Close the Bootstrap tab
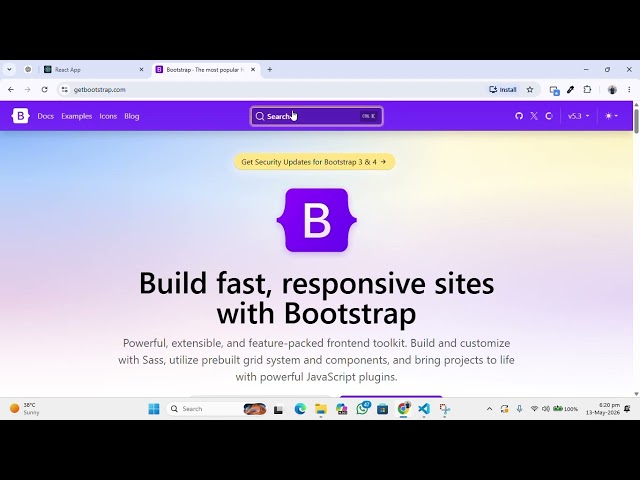Viewport: 640px width, 480px height. (253, 70)
